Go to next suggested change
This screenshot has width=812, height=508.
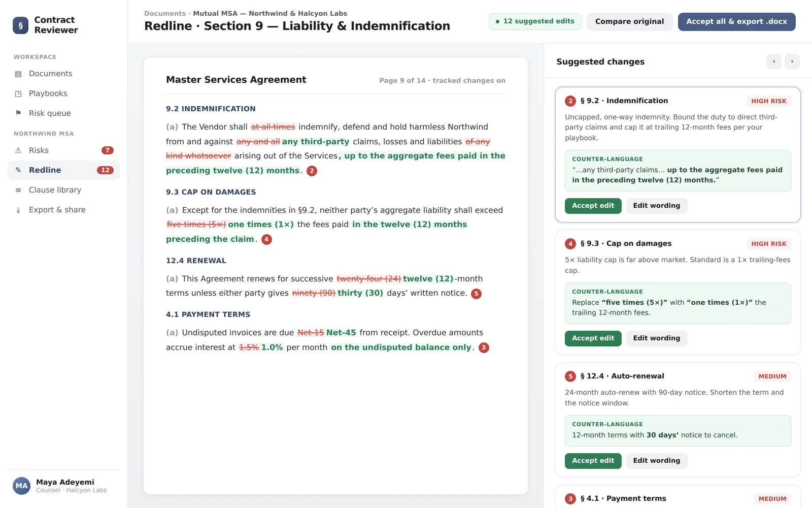click(x=792, y=61)
